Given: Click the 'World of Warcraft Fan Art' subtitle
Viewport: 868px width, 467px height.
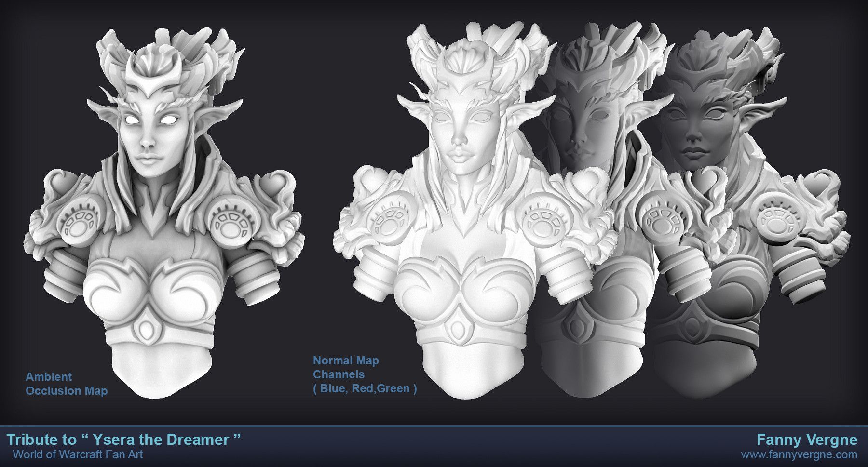Looking at the screenshot, I should 78,454.
